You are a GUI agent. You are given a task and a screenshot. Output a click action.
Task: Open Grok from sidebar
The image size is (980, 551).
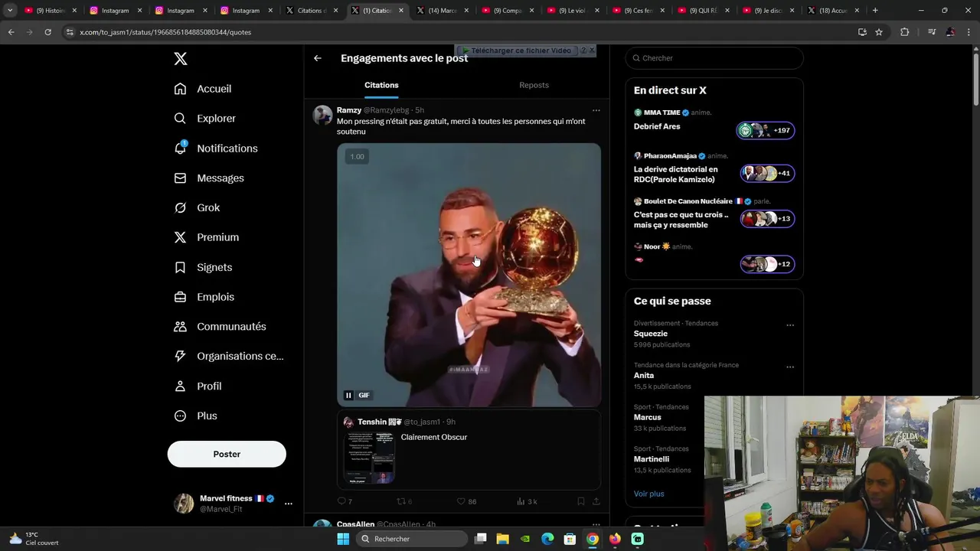197,207
